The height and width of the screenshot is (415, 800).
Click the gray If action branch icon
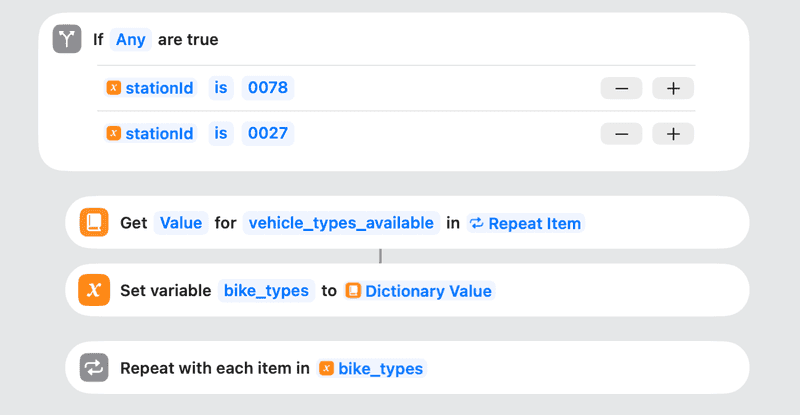pyautogui.click(x=67, y=40)
